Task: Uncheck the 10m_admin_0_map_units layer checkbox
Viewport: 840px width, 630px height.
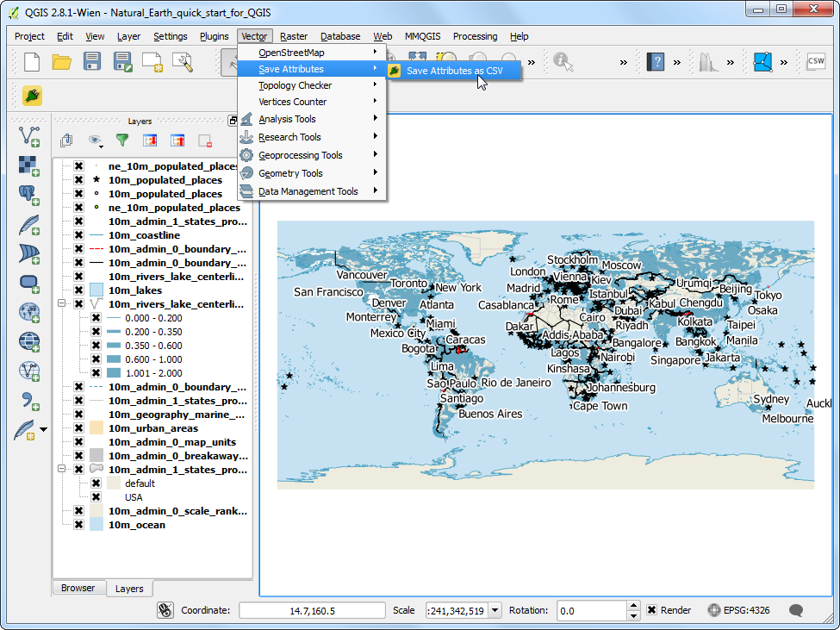Action: (x=78, y=442)
